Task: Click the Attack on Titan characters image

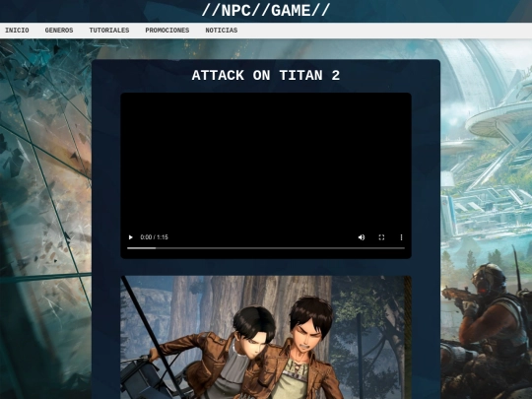Action: 266,337
